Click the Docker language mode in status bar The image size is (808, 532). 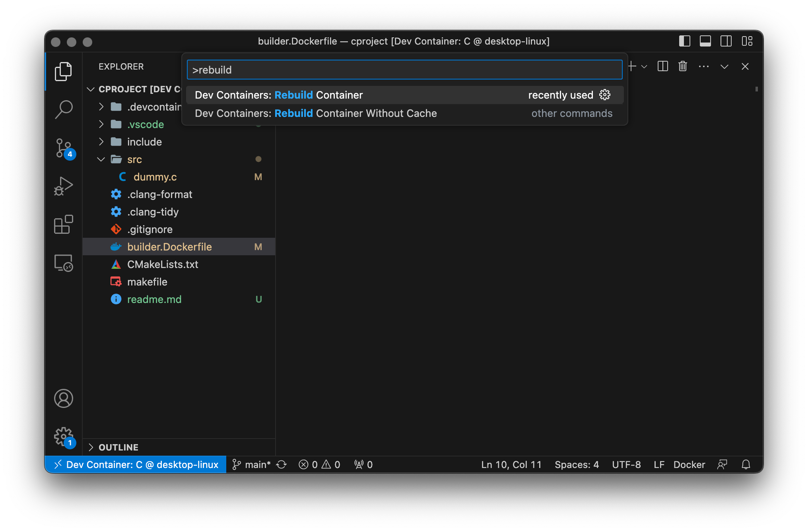click(x=689, y=464)
